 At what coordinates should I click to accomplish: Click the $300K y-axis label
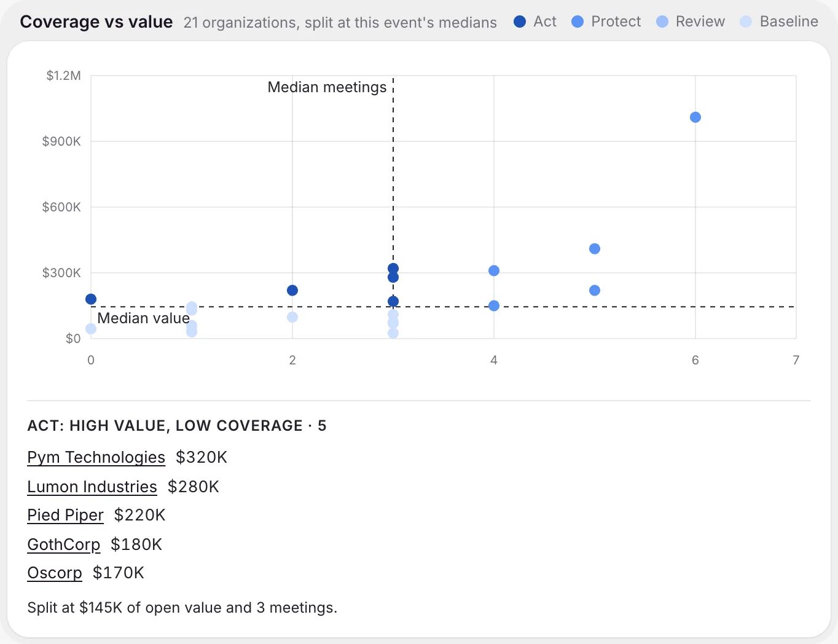coord(61,273)
